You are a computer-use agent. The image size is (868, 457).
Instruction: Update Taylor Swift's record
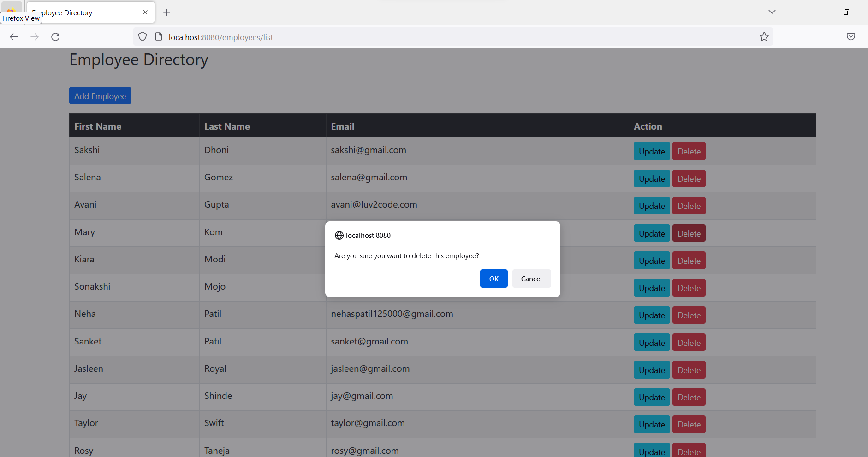651,424
